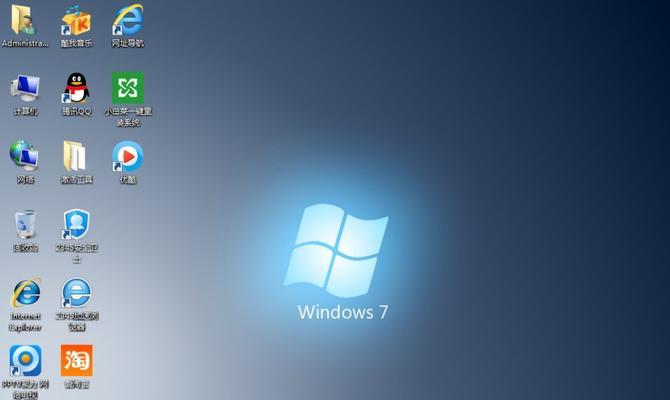
Task: Select the Recycle Bin (回收站) icon
Action: click(25, 224)
